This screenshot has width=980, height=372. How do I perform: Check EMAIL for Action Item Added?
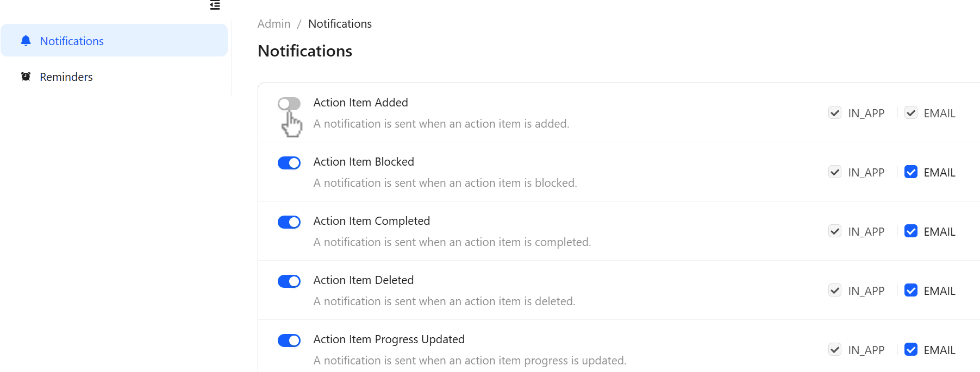[x=910, y=112]
